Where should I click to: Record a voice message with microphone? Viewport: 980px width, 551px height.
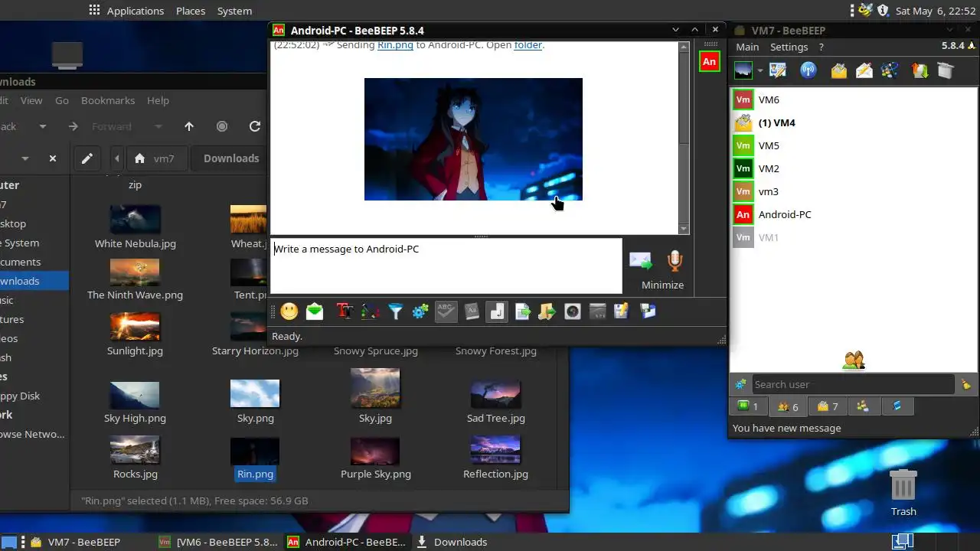click(675, 261)
